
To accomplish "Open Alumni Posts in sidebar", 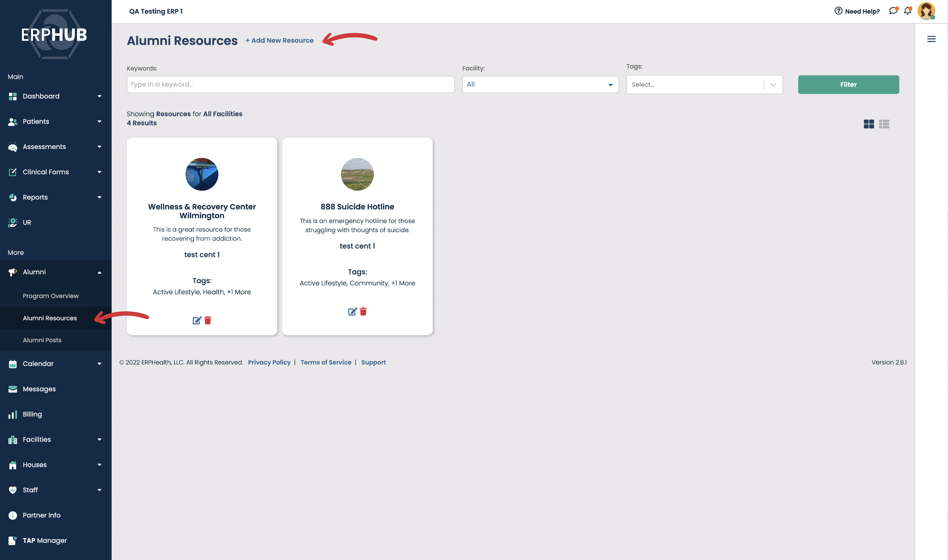I will tap(42, 340).
